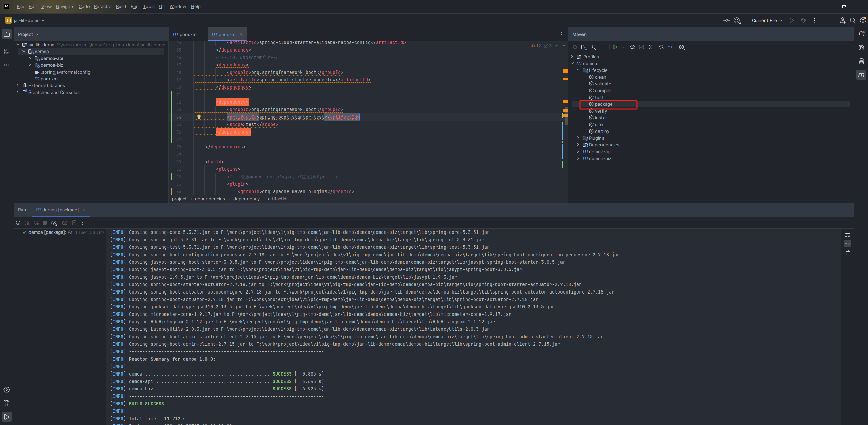Reload all Maven projects
Image resolution: width=868 pixels, height=425 pixels.
click(x=575, y=47)
